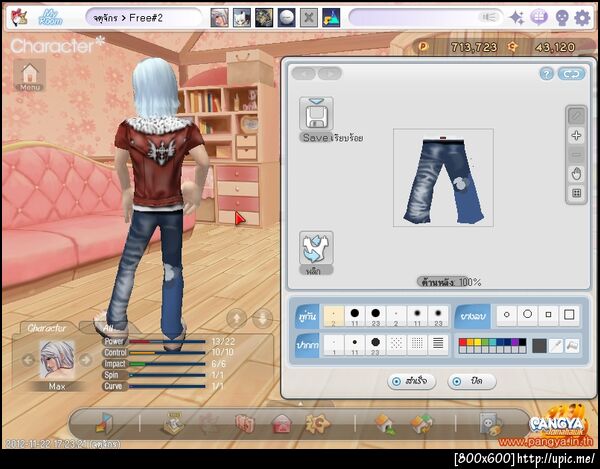600x469 pixels.
Task: Select the zoom in plus tool
Action: pos(576,135)
